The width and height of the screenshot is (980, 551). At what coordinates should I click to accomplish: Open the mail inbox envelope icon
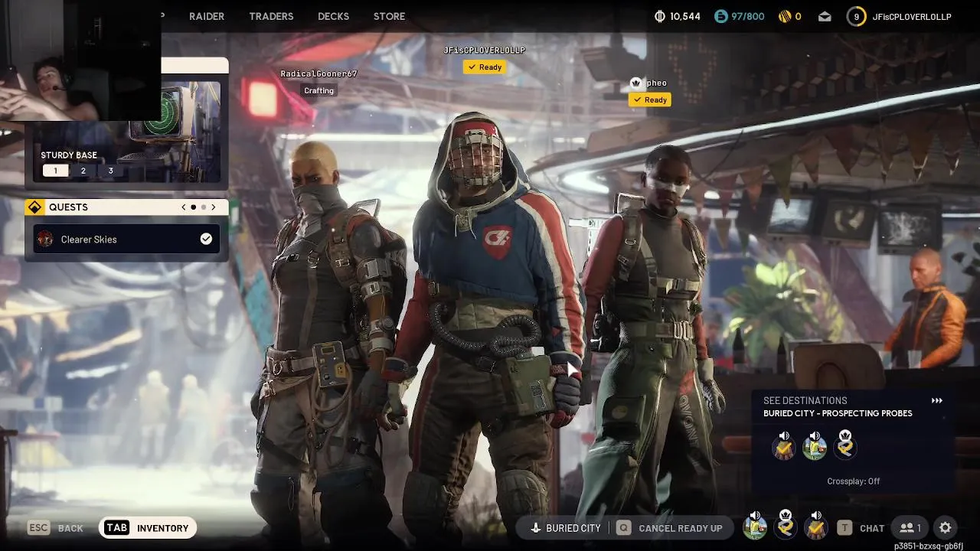coord(825,16)
